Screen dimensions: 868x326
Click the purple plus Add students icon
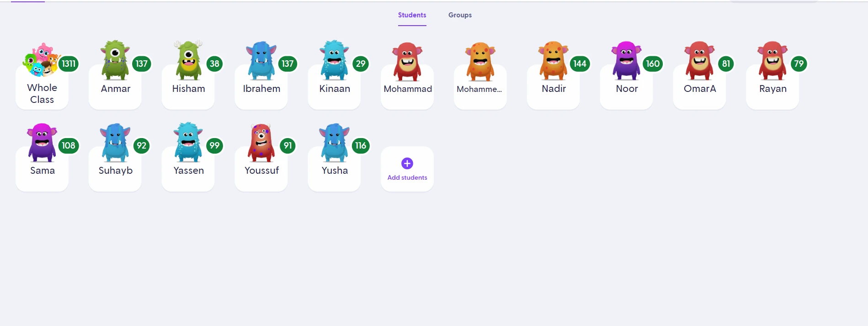pyautogui.click(x=407, y=163)
